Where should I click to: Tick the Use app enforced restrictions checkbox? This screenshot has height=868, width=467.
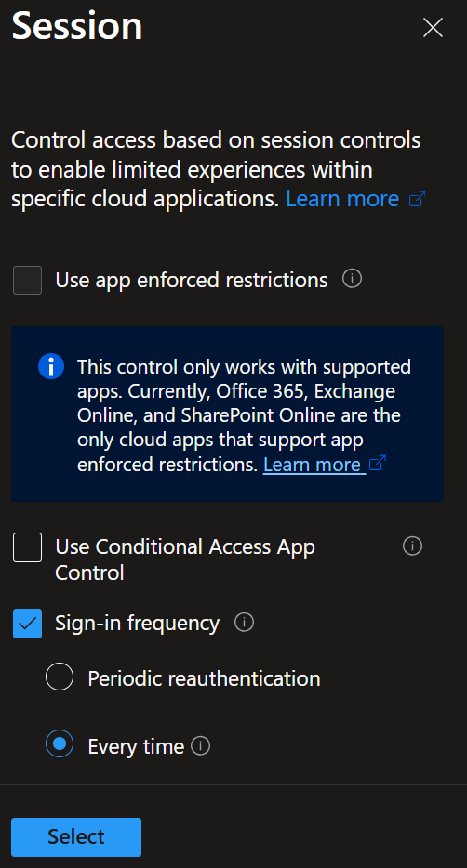(x=28, y=280)
